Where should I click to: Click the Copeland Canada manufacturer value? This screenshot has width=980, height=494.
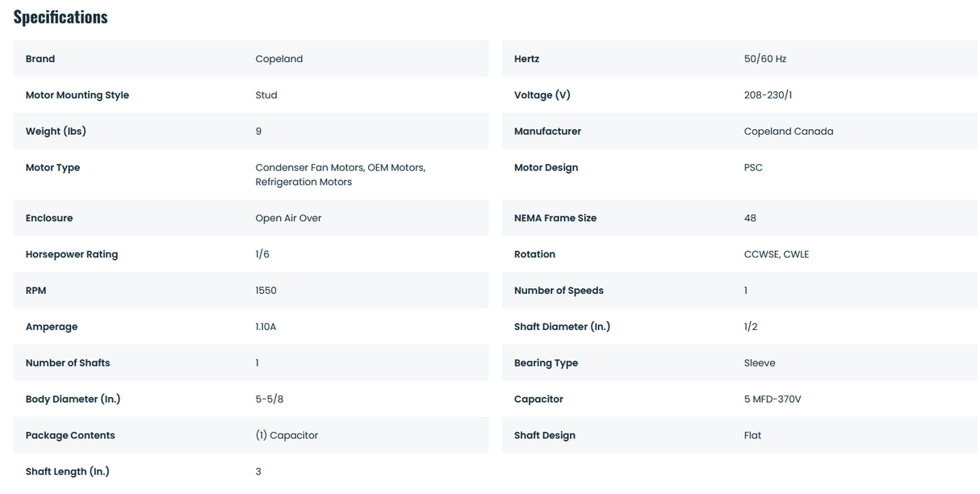coord(789,132)
